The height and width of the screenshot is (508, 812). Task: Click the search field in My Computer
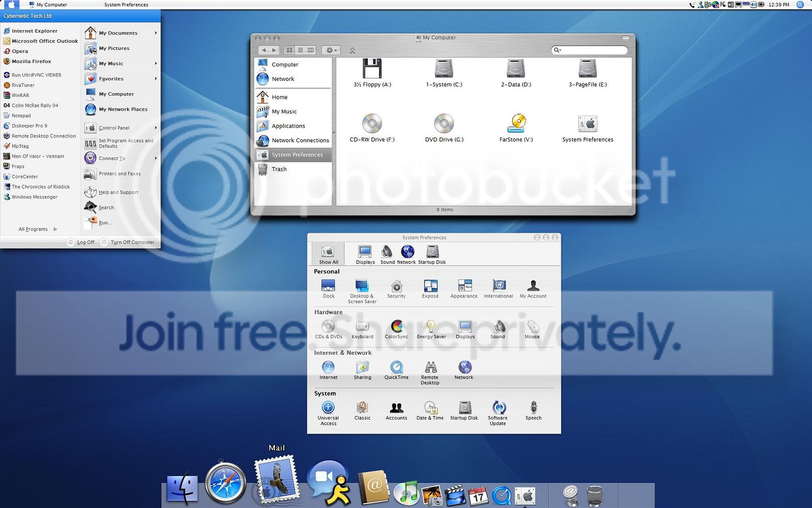pos(589,50)
